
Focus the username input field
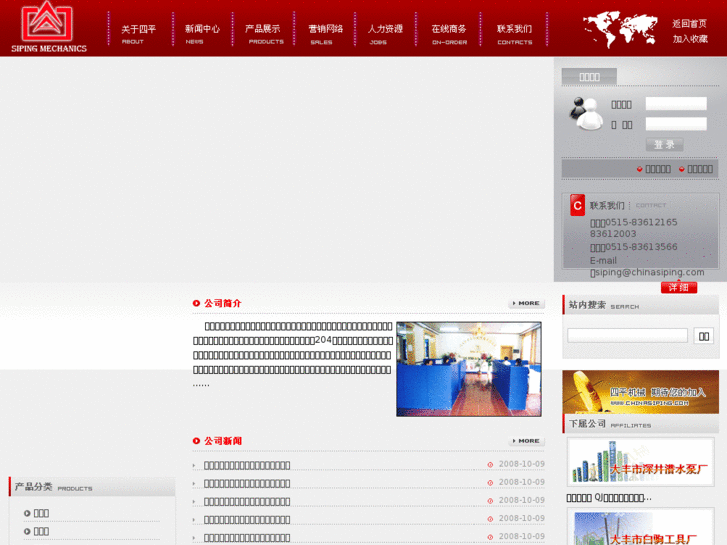click(x=676, y=103)
